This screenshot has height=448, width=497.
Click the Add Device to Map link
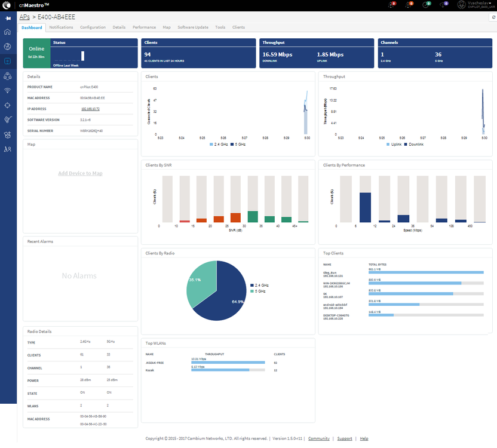tap(80, 173)
